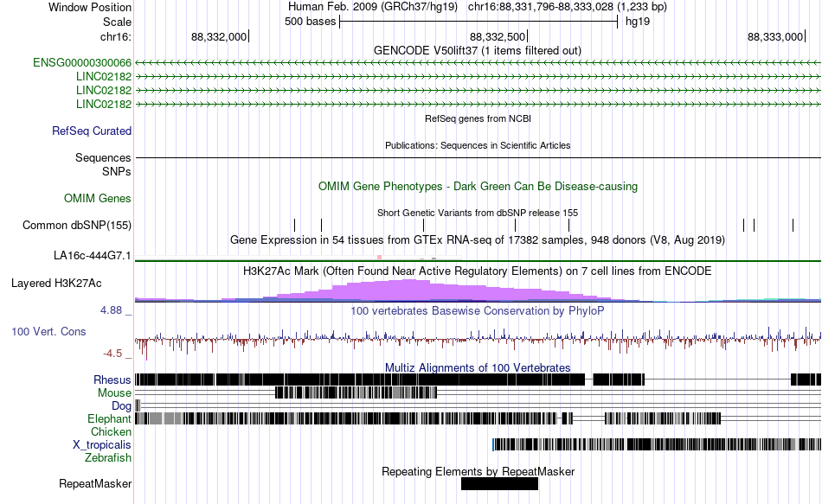Open Common dbSNP(155) track label
This screenshot has width=822, height=504.
(x=77, y=226)
